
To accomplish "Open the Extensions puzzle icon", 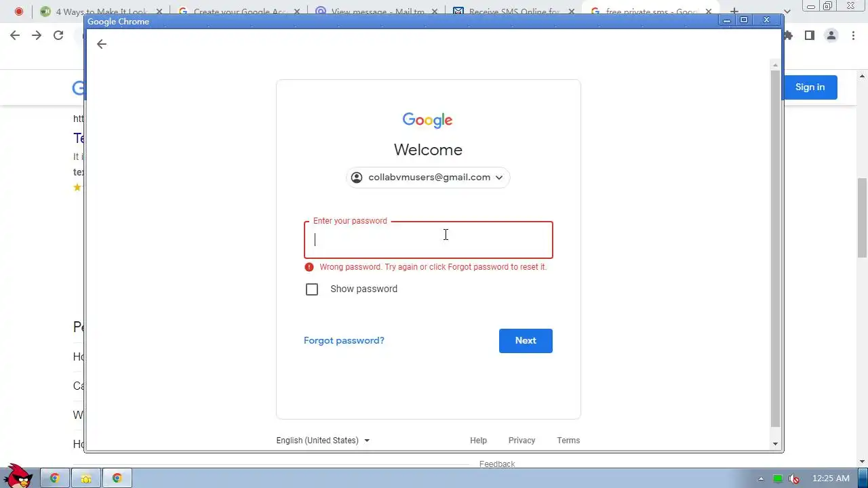I will click(x=788, y=35).
